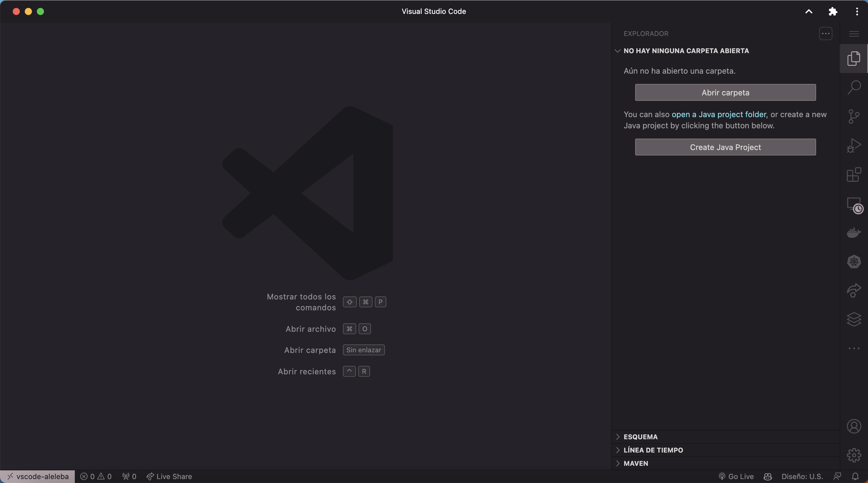Select the Search icon in activity bar
Viewport: 868px width, 483px height.
854,87
